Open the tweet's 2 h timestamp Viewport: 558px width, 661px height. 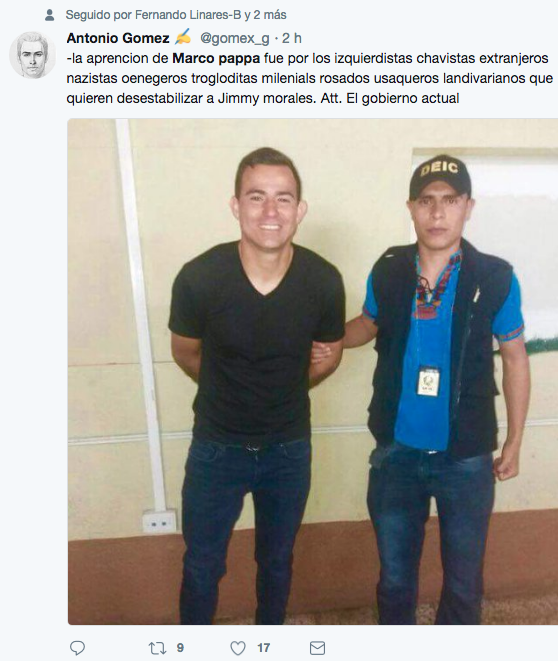pos(292,38)
